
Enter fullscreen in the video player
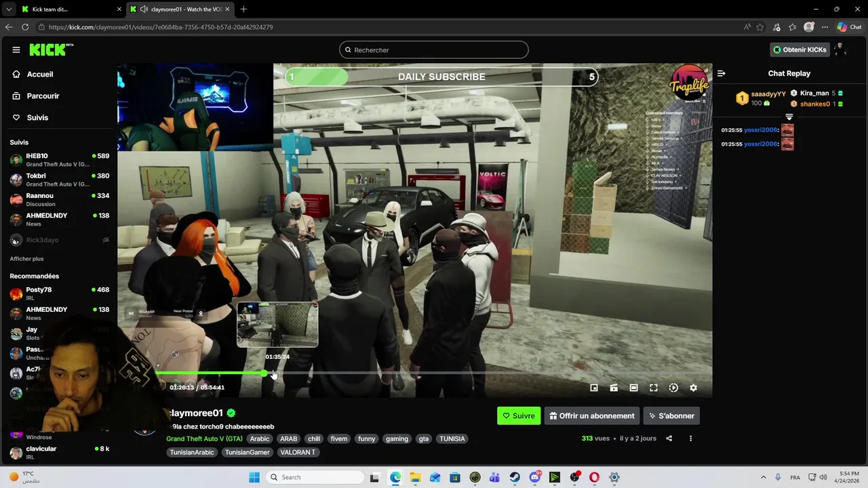tap(654, 388)
